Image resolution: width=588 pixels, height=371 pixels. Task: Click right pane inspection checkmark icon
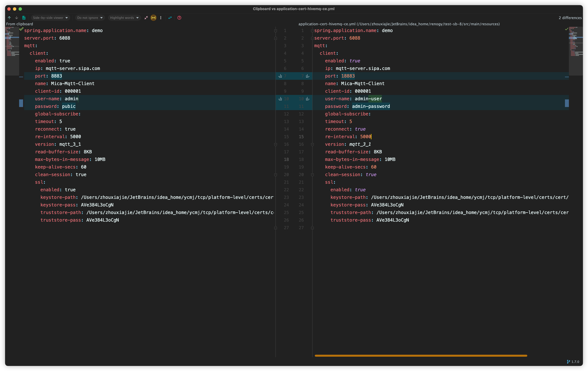566,29
